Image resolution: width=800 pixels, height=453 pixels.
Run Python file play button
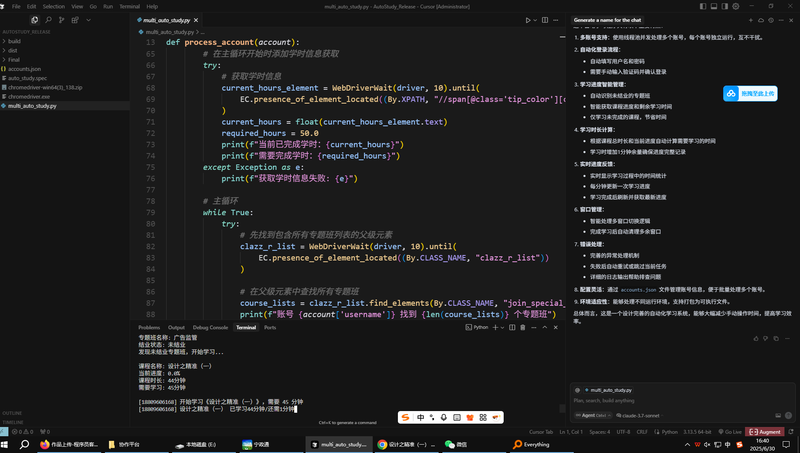point(528,20)
